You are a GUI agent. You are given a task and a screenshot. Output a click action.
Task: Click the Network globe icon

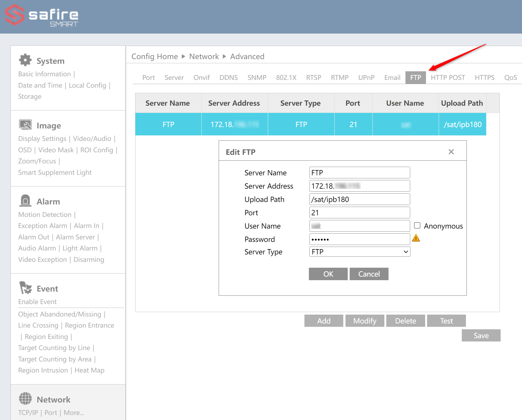click(25, 399)
